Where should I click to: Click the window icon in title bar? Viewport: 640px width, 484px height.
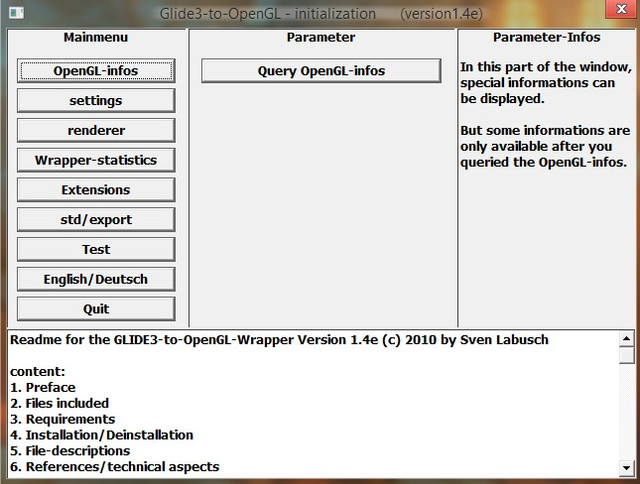[16, 13]
